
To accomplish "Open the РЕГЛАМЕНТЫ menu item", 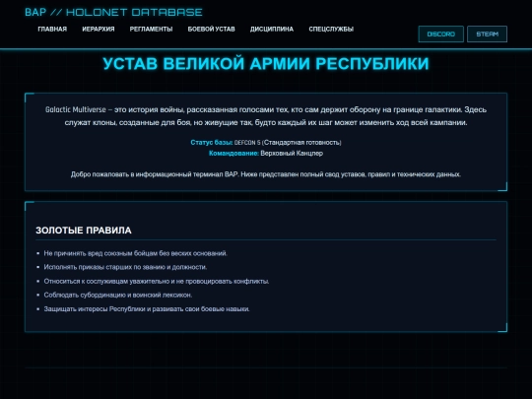I will (x=151, y=30).
